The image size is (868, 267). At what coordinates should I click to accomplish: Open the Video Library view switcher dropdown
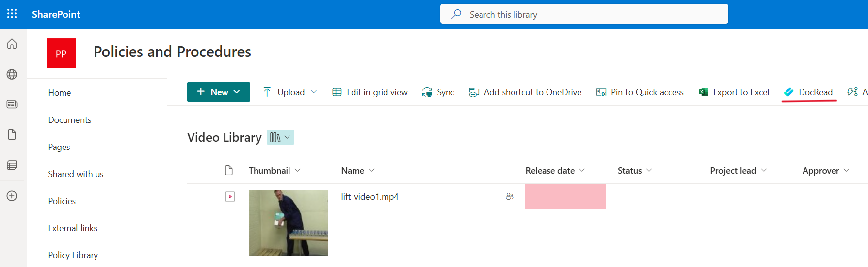point(280,137)
